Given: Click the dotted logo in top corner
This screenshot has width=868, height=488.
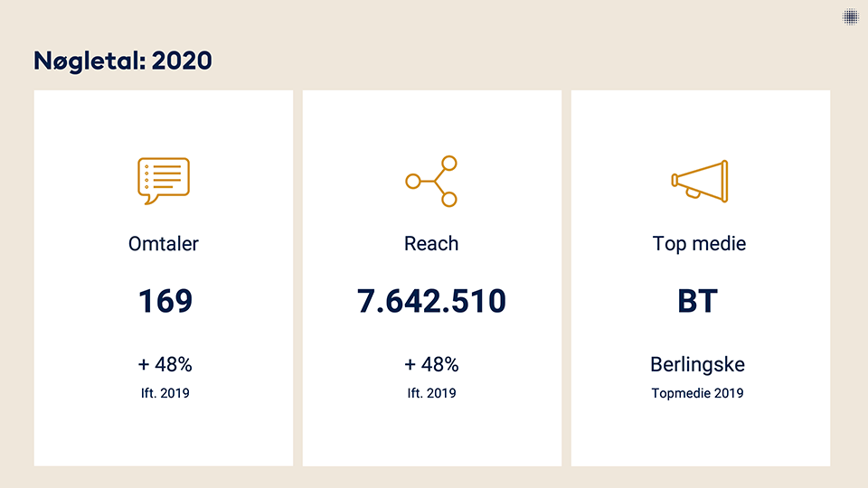Looking at the screenshot, I should [850, 16].
